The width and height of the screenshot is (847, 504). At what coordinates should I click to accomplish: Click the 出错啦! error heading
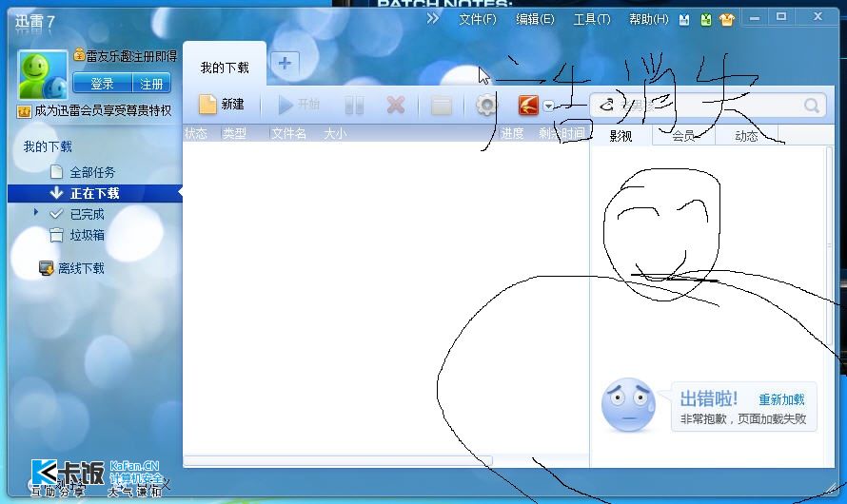[709, 398]
